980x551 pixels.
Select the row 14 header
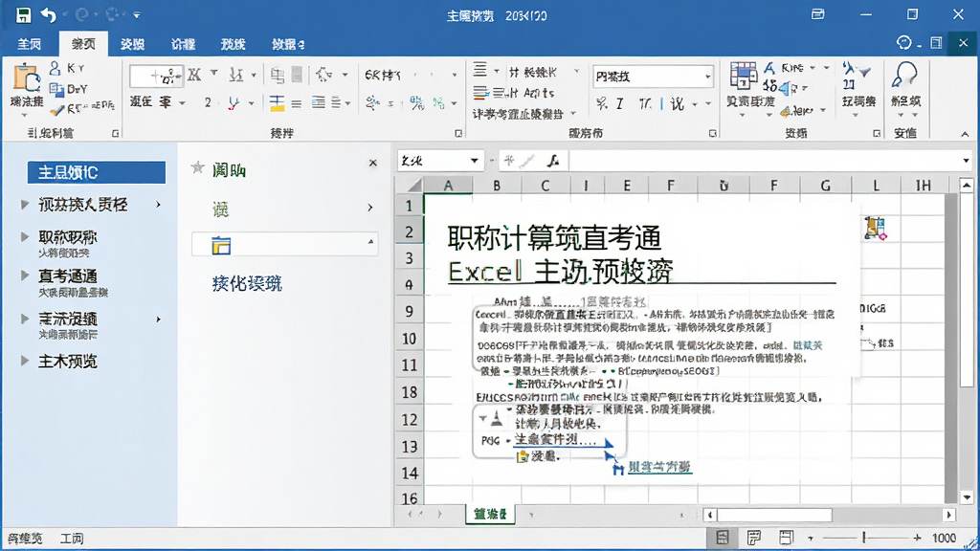410,473
